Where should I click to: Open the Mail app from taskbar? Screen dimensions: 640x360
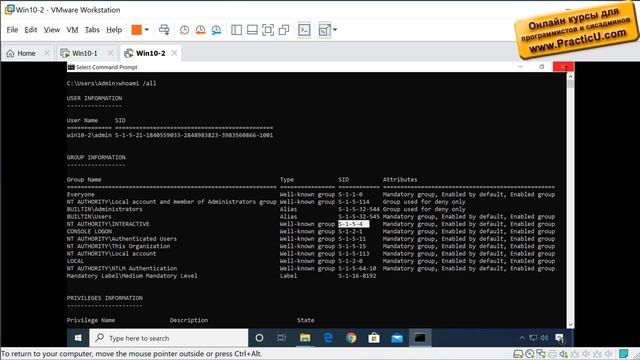pos(397,338)
